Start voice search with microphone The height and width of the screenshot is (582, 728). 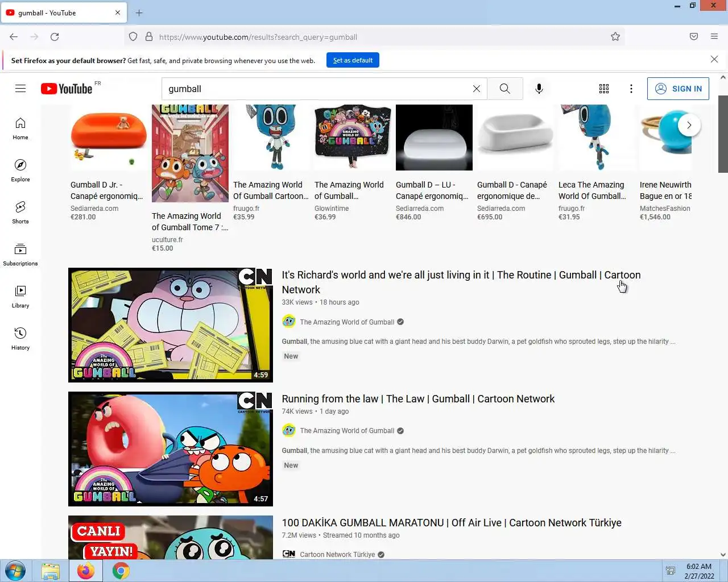(539, 89)
